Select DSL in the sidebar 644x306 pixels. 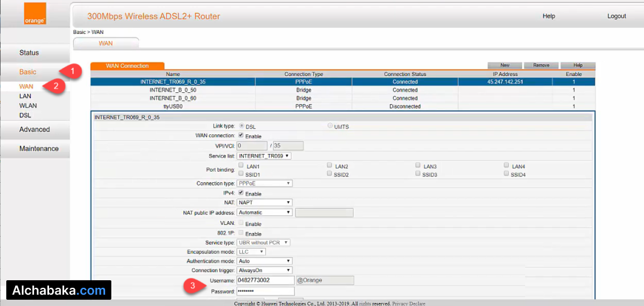(25, 115)
